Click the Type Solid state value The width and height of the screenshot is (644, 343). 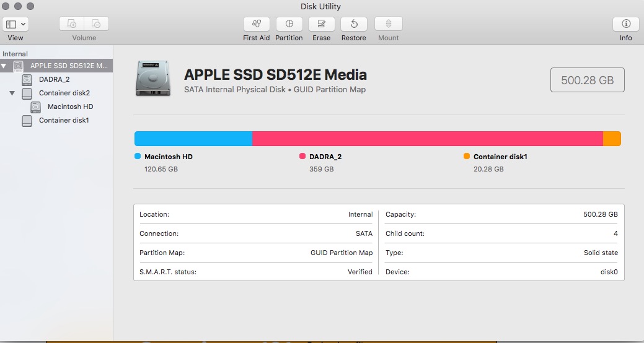coord(601,253)
